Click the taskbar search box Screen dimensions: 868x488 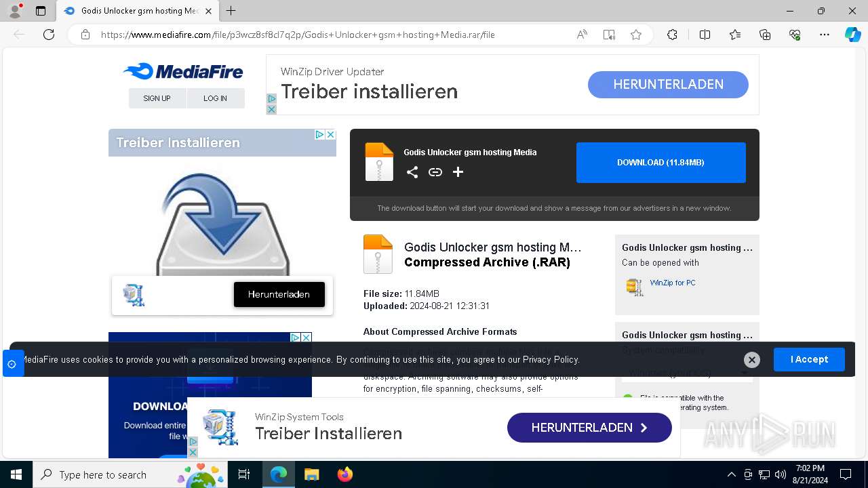(130, 474)
